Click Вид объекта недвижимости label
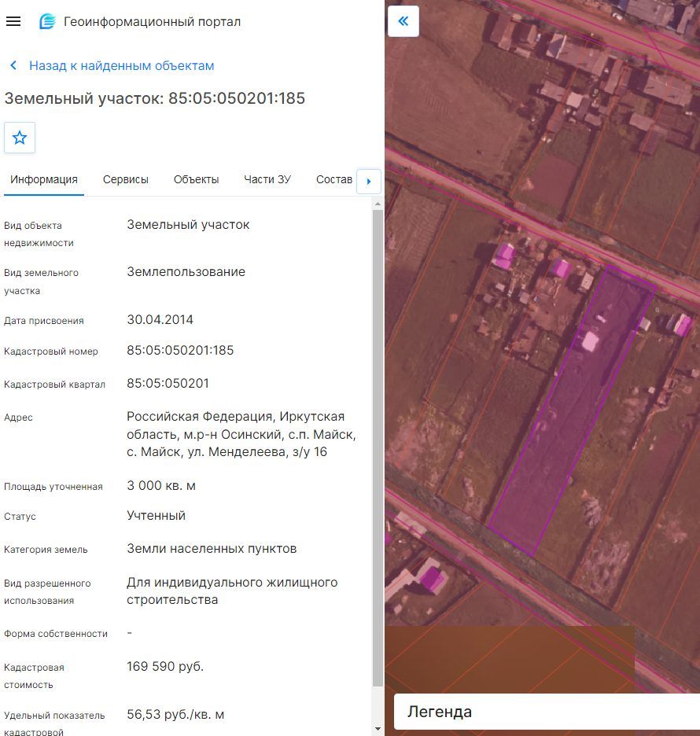 [39, 234]
